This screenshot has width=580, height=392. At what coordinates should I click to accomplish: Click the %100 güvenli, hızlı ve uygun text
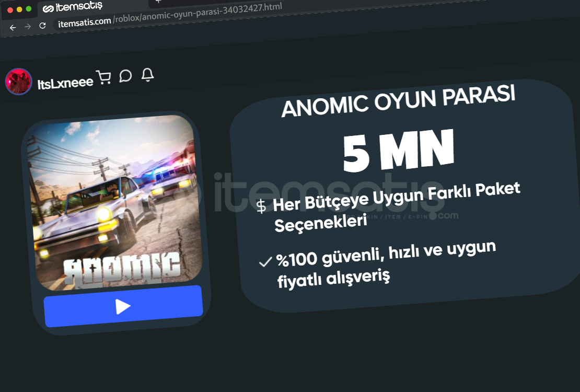coord(386,254)
